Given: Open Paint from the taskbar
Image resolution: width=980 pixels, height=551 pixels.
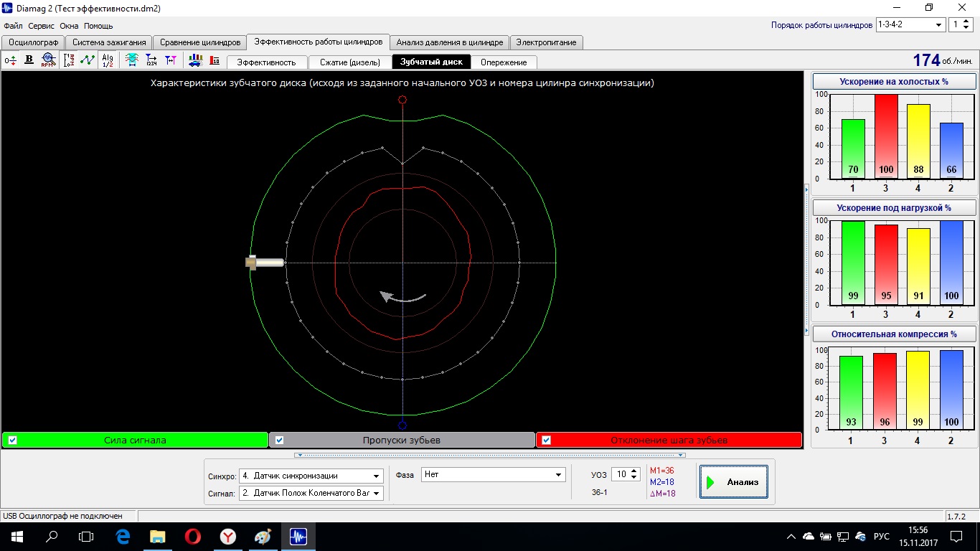Looking at the screenshot, I should tap(263, 537).
